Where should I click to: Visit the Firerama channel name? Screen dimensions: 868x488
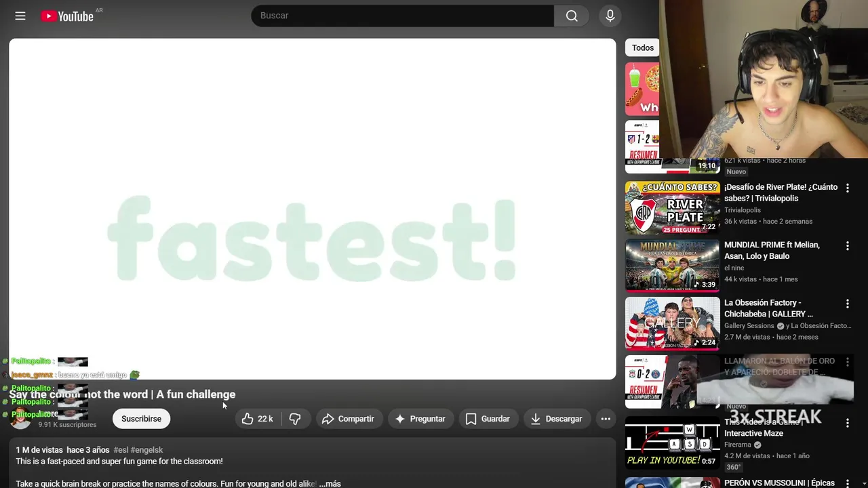click(x=738, y=445)
